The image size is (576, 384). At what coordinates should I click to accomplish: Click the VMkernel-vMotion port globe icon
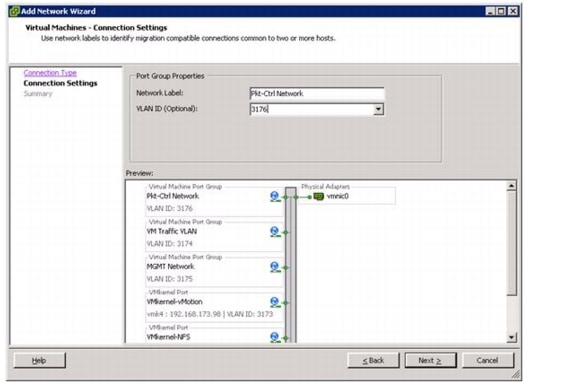click(275, 302)
